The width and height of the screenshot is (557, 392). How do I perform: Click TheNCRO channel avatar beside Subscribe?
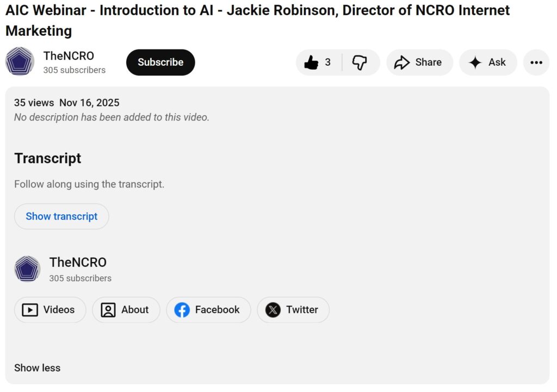pyautogui.click(x=20, y=61)
